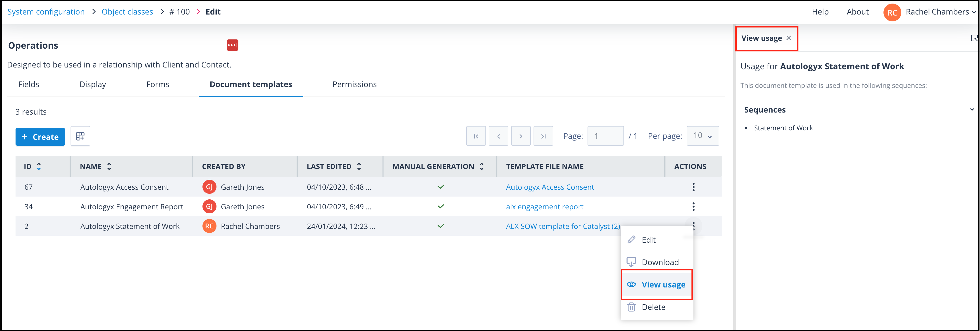Open the alx engagement report template file
The image size is (980, 331).
point(545,206)
